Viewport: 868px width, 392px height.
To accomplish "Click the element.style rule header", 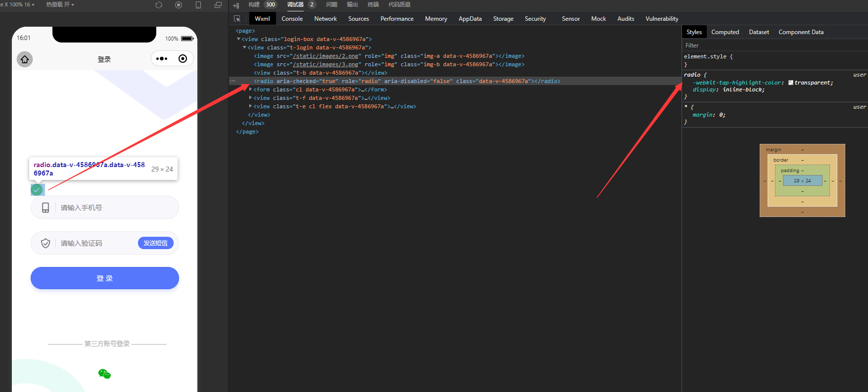I will 708,56.
